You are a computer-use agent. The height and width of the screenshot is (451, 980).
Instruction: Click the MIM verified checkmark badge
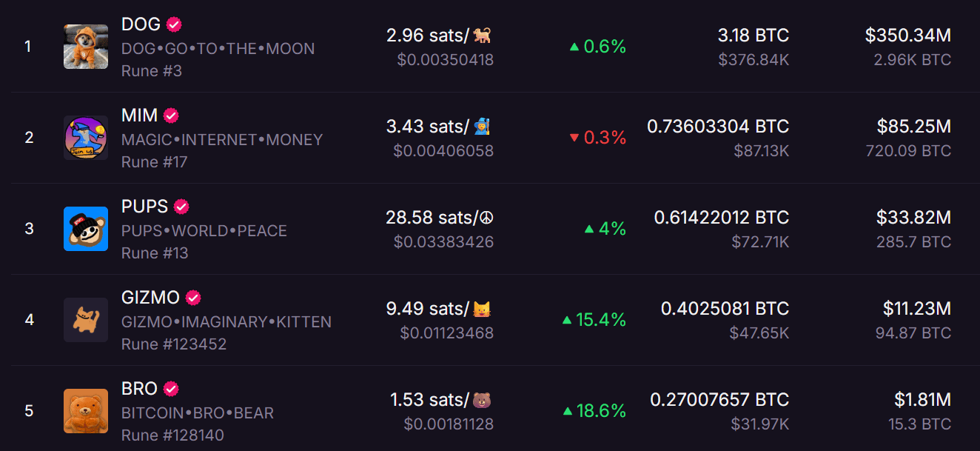click(171, 116)
